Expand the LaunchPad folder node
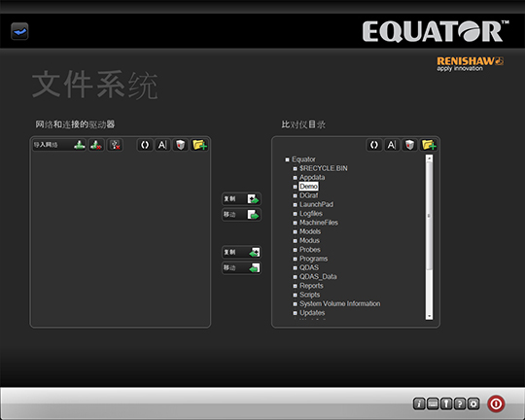This screenshot has width=525, height=420. (x=295, y=204)
